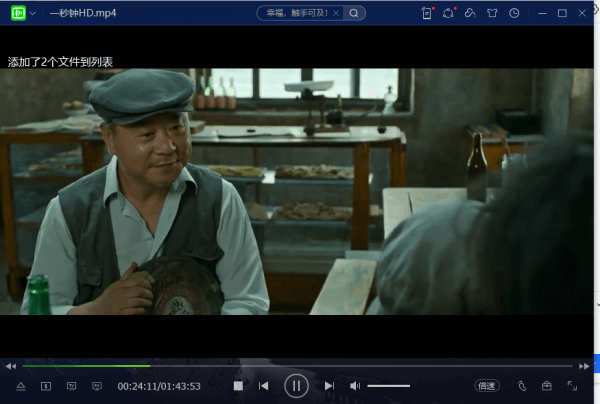The width and height of the screenshot is (600, 404).
Task: Toggle fullscreen with the expand arrows icon
Action: pos(572,386)
